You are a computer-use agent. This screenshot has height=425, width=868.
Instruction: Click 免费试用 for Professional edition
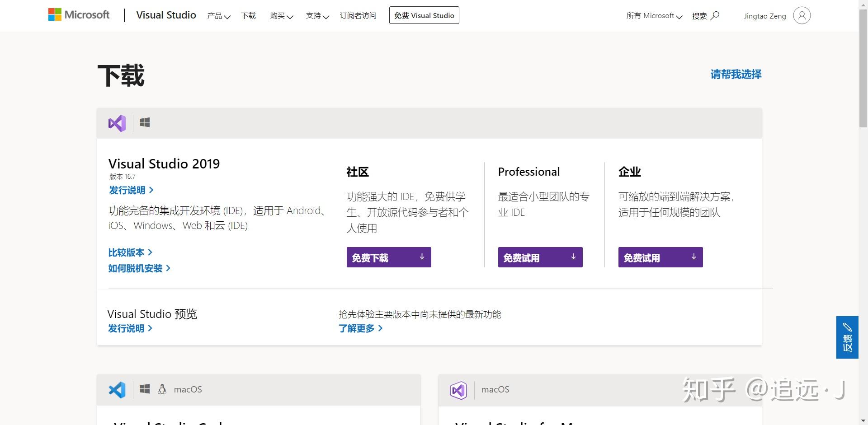(540, 257)
